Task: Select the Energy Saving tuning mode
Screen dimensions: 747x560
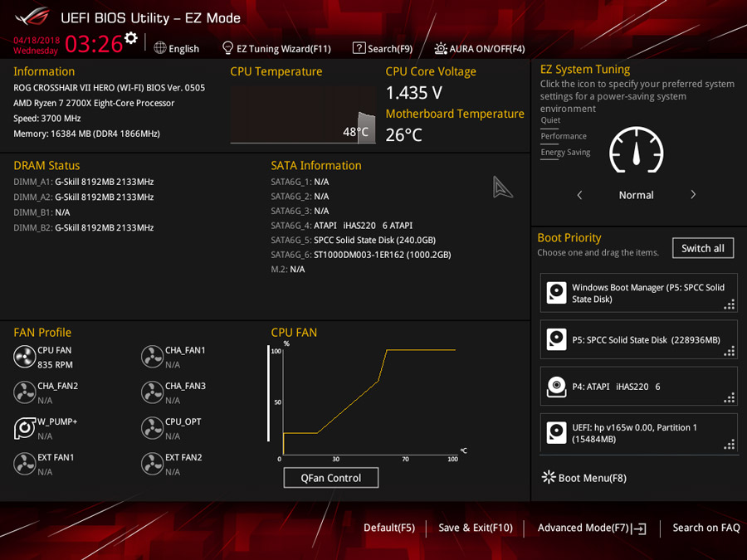Action: [565, 153]
